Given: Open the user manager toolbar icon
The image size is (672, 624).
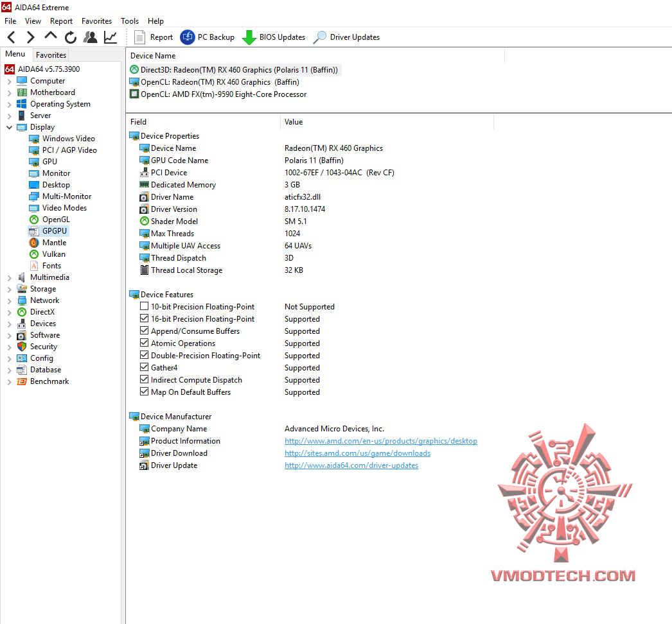Looking at the screenshot, I should point(90,37).
